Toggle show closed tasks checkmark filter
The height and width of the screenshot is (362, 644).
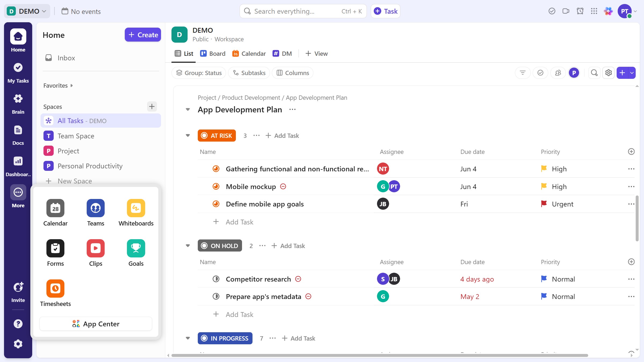(x=540, y=73)
